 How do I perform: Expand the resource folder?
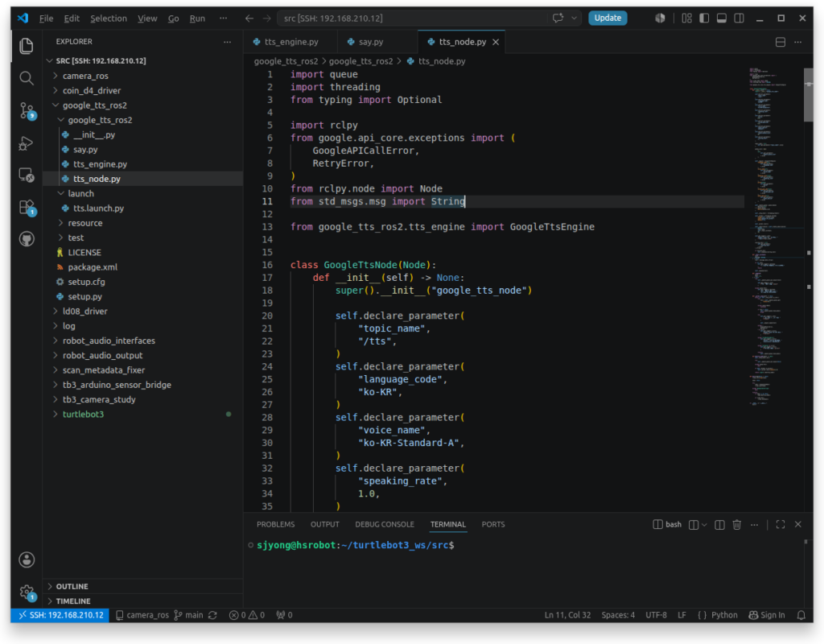coord(60,223)
